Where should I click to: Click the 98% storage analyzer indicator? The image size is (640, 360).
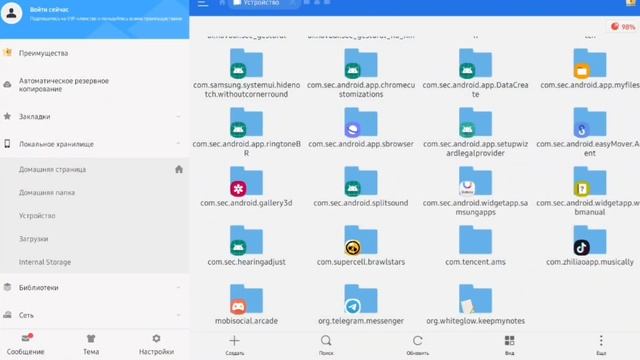click(623, 27)
